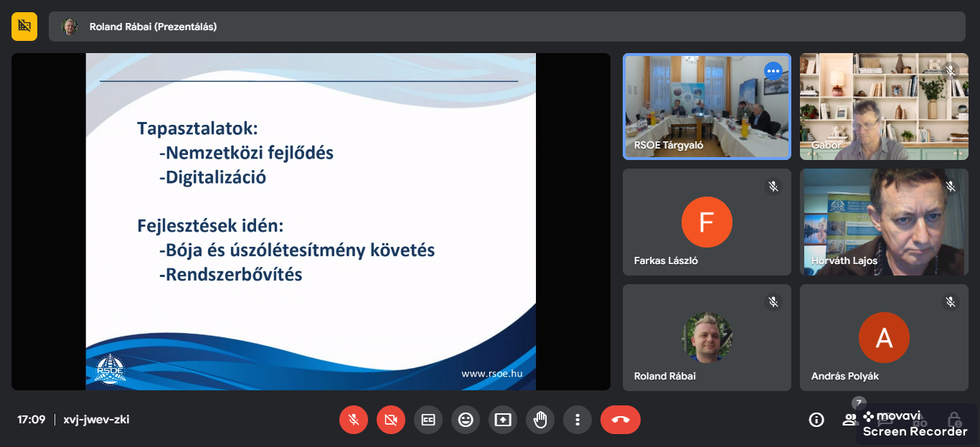
Task: Select the Gabor video tile
Action: coord(884,106)
